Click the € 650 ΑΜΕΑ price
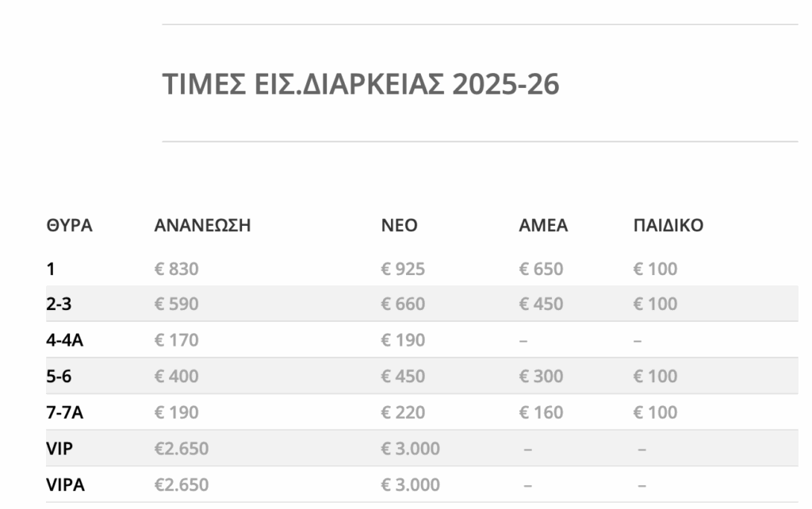812x509 pixels. 541,269
